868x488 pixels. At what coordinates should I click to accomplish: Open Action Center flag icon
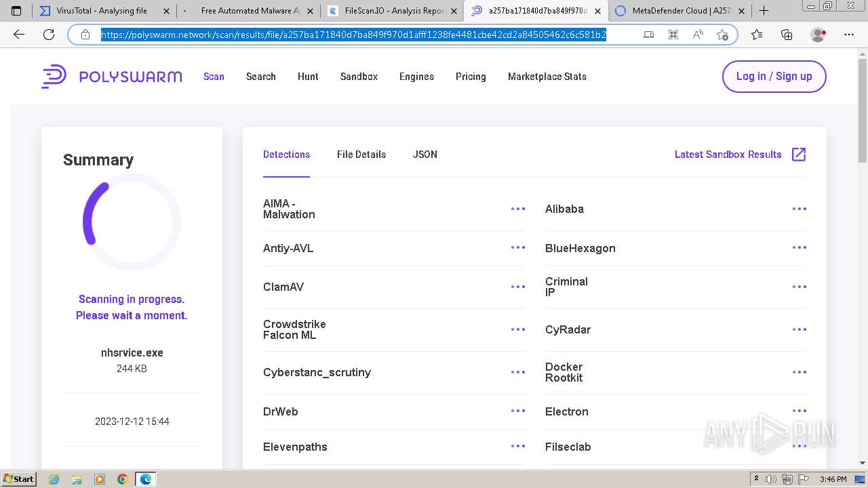[802, 479]
